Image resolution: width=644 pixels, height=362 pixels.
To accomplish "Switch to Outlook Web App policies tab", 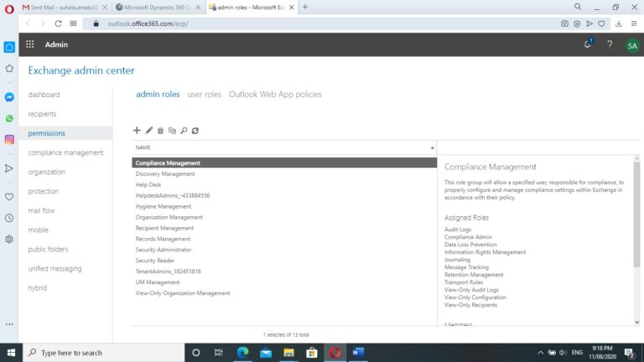I will pos(275,95).
